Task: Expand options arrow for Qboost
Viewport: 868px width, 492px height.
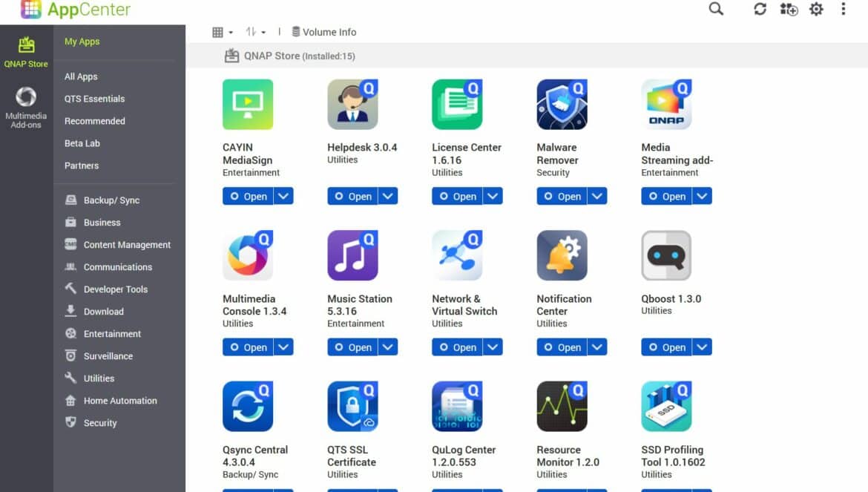Action: tap(702, 347)
